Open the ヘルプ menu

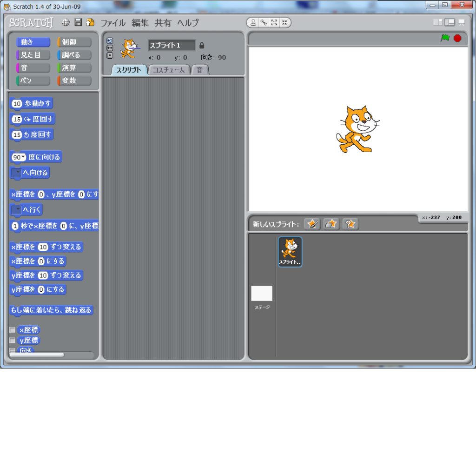coord(188,23)
